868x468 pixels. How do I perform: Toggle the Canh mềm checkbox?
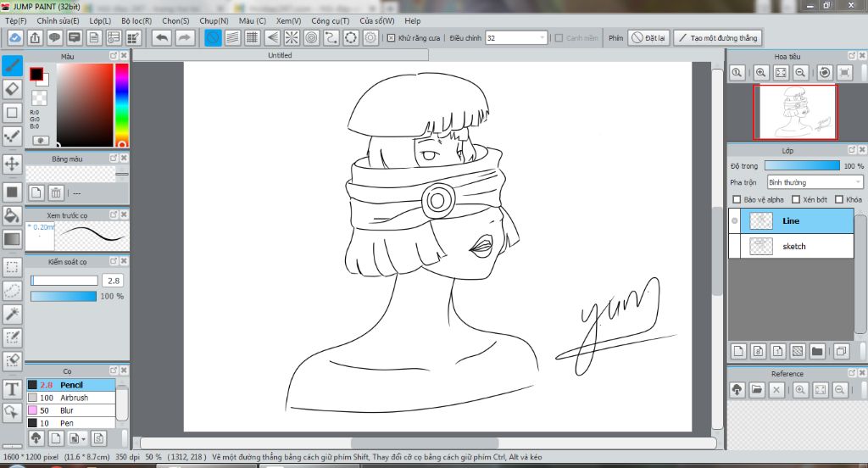tap(559, 37)
